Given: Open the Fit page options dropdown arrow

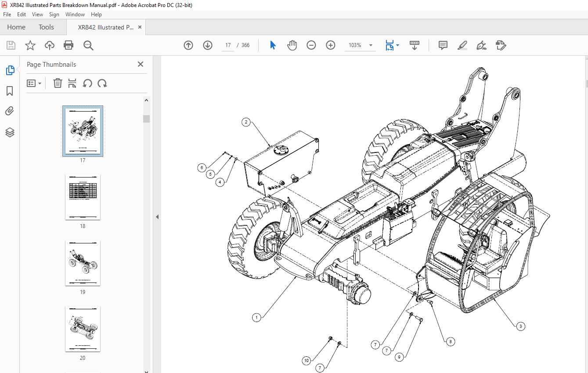Looking at the screenshot, I should tap(398, 45).
